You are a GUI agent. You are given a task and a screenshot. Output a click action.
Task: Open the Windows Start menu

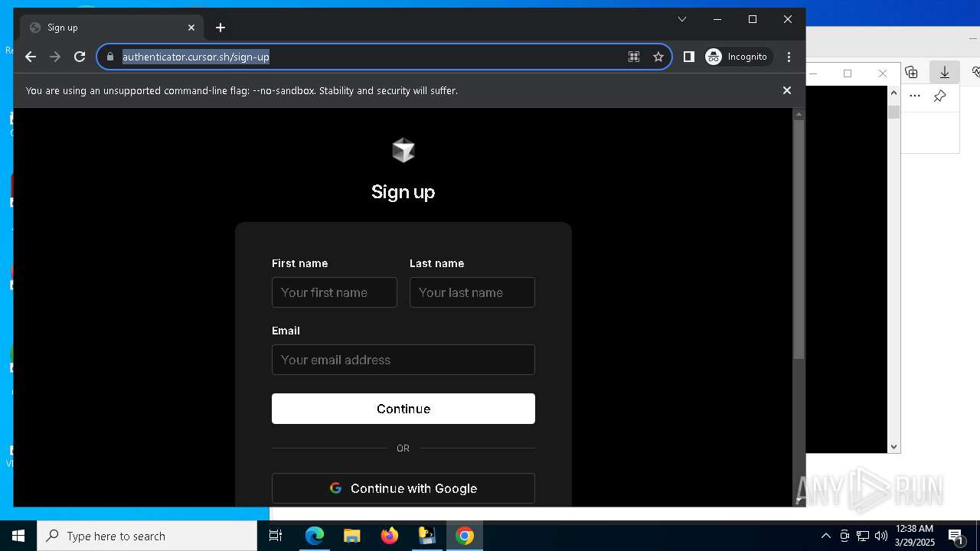[18, 536]
